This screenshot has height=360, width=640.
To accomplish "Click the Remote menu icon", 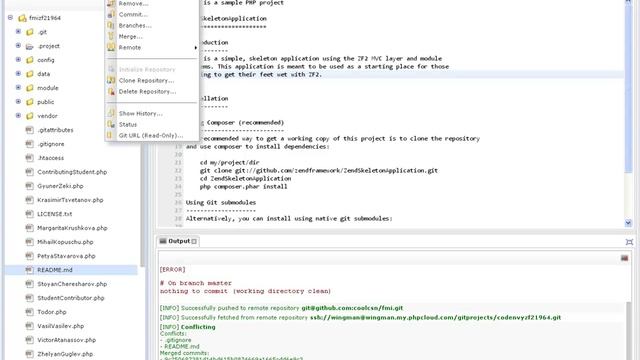I will pos(111,47).
